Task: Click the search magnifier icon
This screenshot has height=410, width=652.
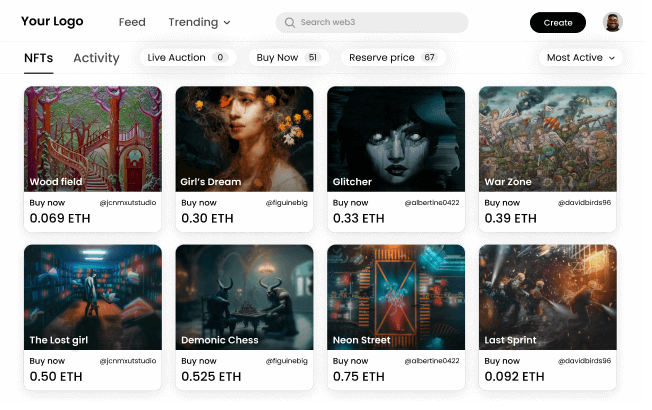Action: pos(290,22)
